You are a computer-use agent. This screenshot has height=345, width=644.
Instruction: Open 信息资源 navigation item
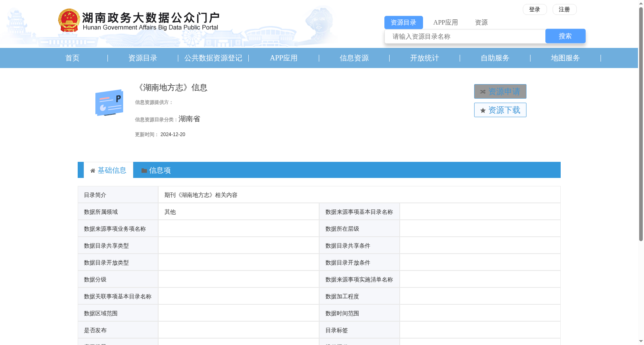point(354,58)
